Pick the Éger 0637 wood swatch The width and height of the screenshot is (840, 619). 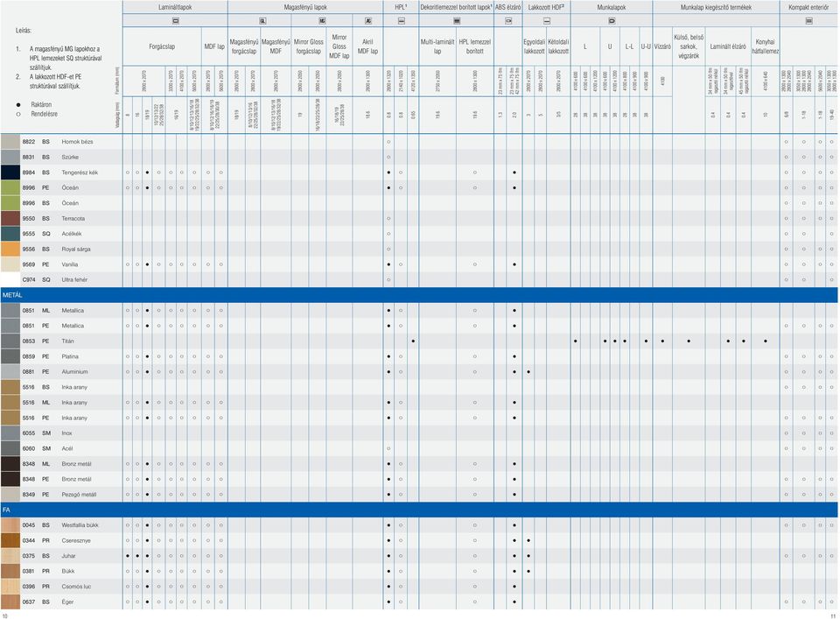point(10,601)
